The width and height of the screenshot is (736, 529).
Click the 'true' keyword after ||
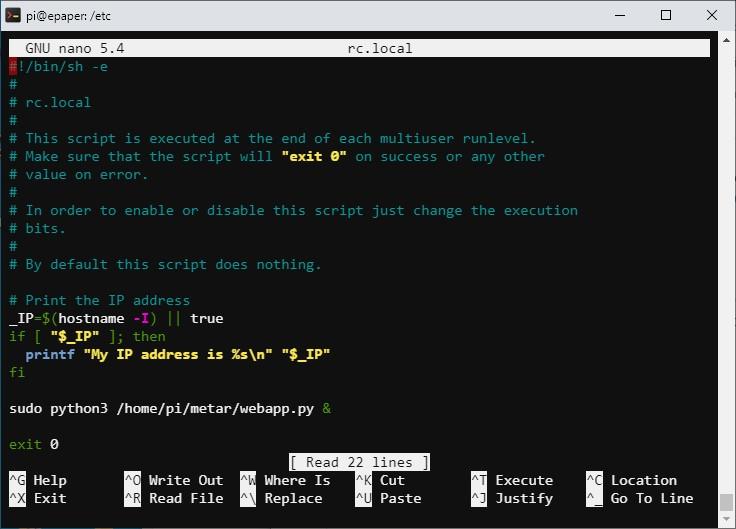click(207, 318)
